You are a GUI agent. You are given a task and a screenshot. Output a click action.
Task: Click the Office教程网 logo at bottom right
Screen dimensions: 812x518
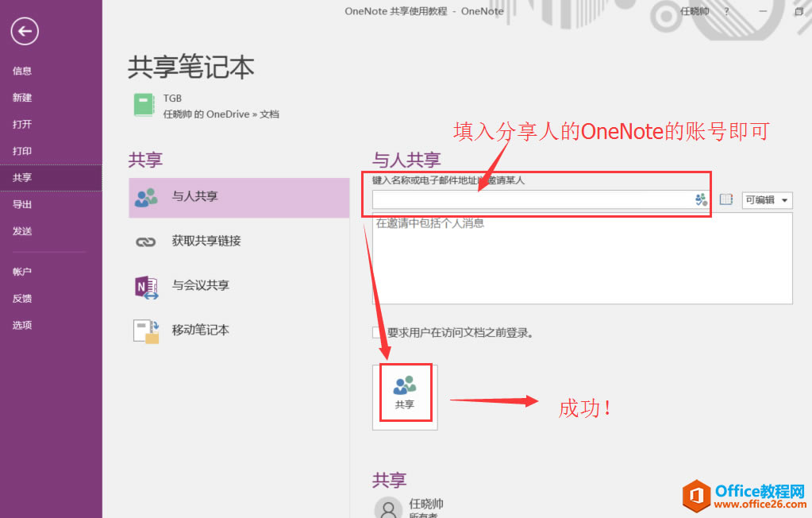[x=742, y=497]
